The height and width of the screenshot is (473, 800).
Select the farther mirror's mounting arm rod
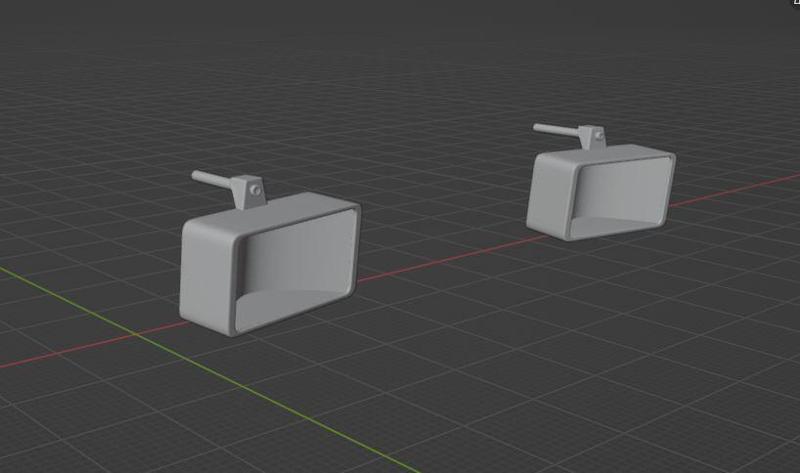[556, 130]
